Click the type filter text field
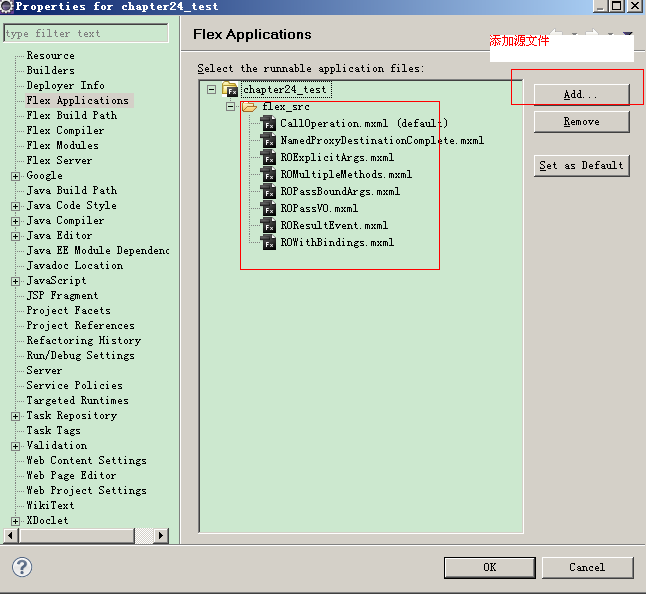Viewport: 646px width, 594px height. coord(85,33)
